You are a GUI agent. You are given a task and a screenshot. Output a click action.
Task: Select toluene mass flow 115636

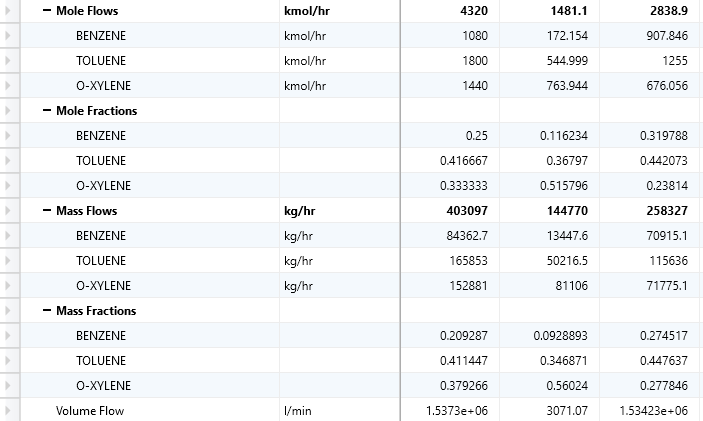point(668,261)
